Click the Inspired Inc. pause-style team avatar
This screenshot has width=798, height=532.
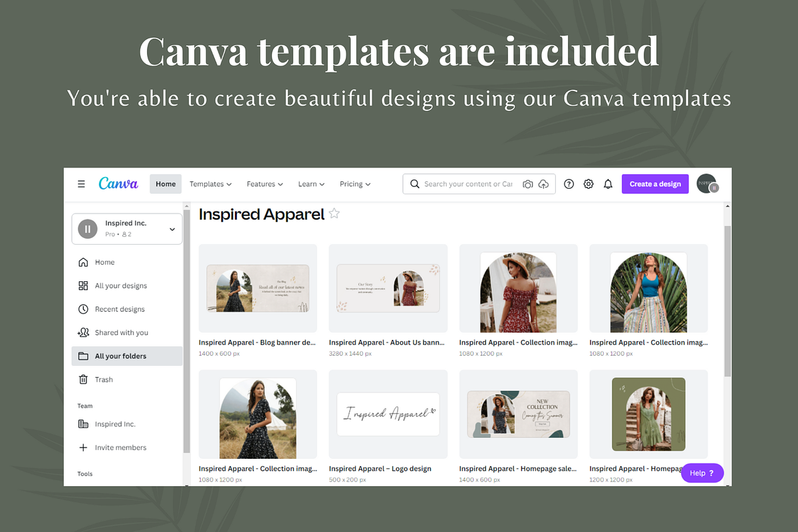pos(88,229)
